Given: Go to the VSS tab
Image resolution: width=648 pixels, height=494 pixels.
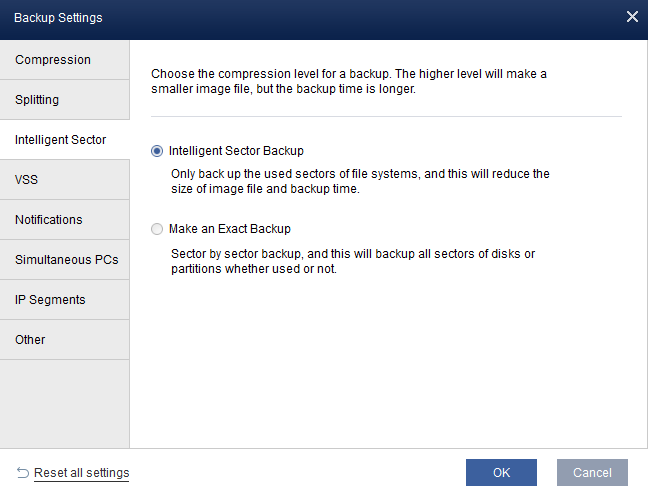Looking at the screenshot, I should [x=65, y=180].
